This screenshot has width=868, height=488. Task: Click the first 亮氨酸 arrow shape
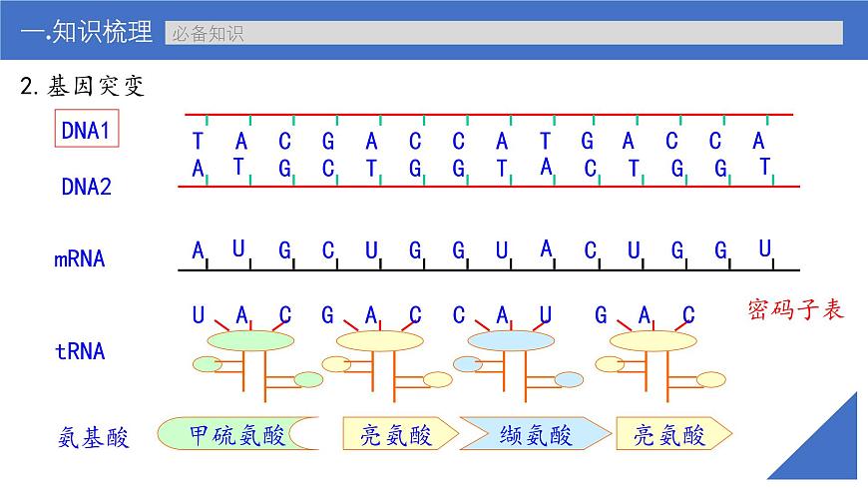pyautogui.click(x=400, y=434)
